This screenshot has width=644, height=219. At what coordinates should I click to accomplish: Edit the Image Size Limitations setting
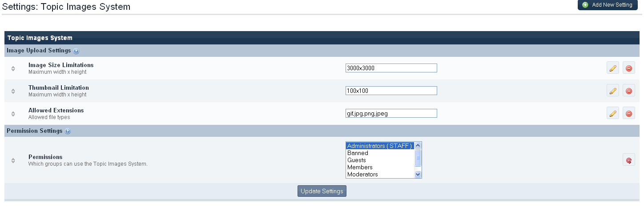tap(612, 68)
